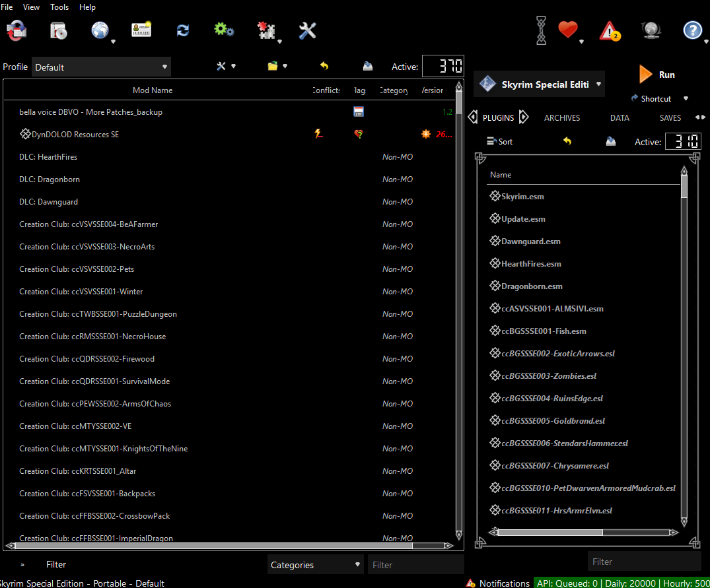Open the View menu
This screenshot has height=588, width=710.
click(31, 7)
